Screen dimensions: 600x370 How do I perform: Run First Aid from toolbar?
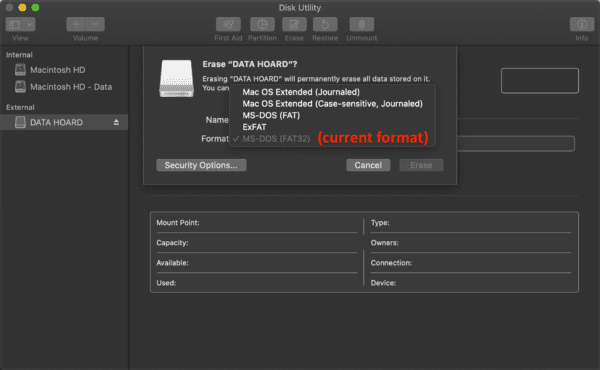[x=228, y=24]
